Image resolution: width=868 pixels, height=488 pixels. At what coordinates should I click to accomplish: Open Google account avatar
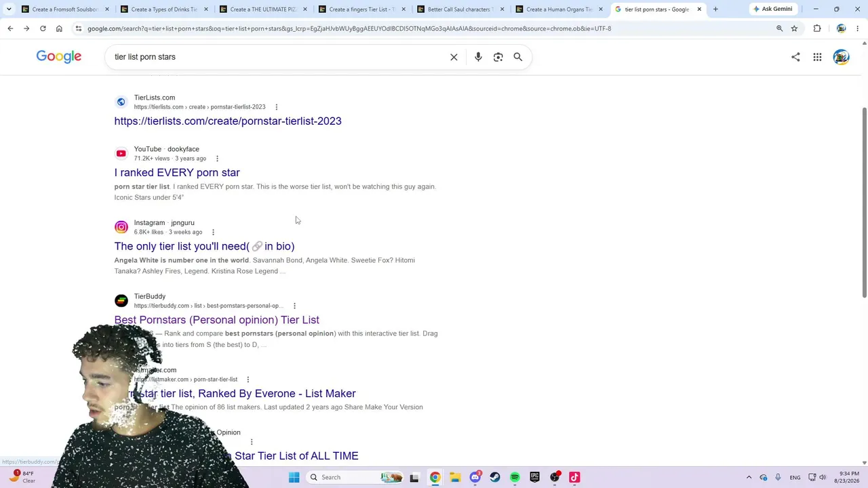coord(842,57)
